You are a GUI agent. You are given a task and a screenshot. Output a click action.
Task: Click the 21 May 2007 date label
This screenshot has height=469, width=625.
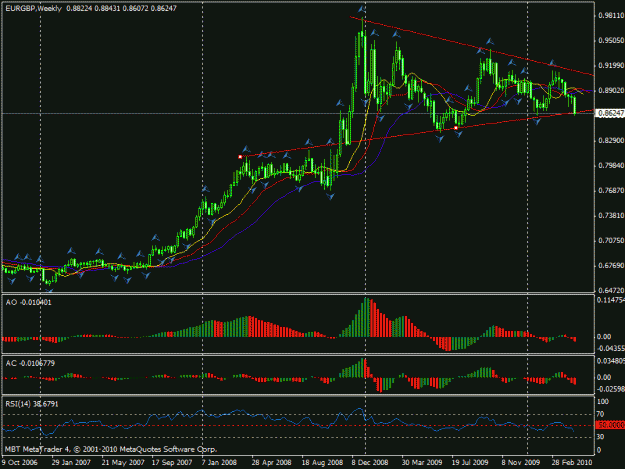pyautogui.click(x=123, y=463)
